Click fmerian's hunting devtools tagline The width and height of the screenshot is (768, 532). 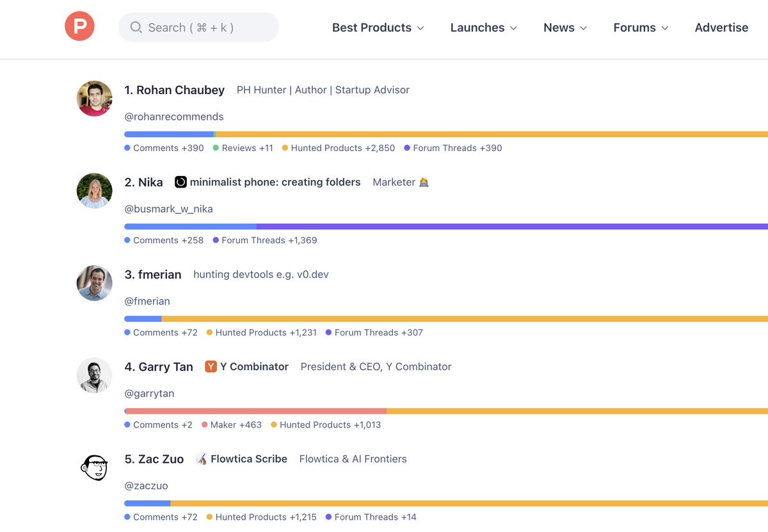click(261, 275)
